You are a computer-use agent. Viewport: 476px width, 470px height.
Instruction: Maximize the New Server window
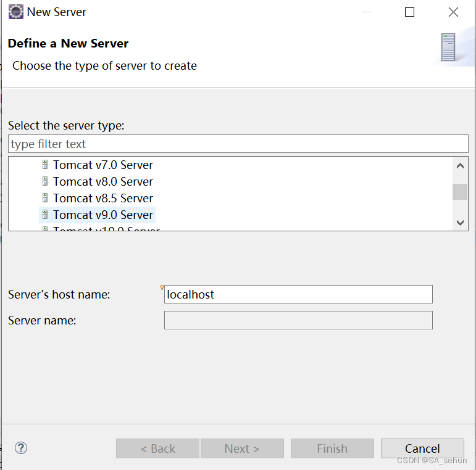409,12
